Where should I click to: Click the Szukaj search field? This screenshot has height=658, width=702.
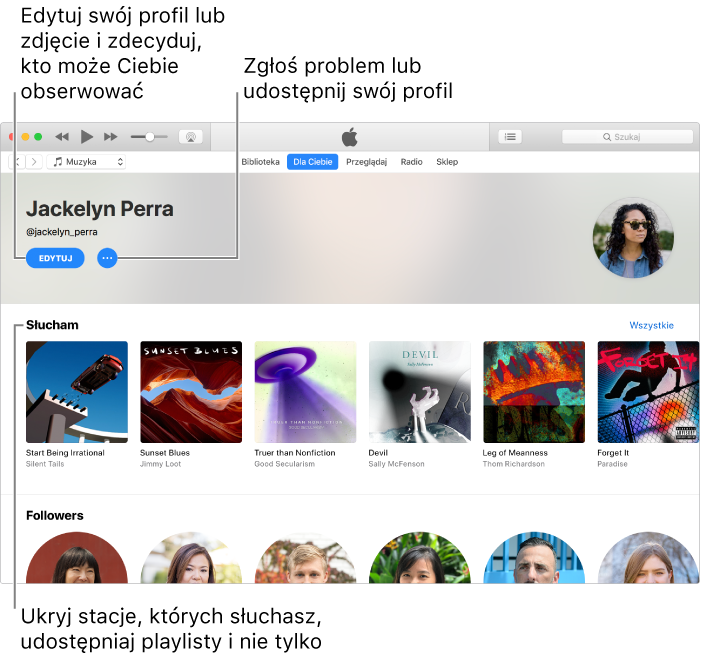(x=627, y=137)
